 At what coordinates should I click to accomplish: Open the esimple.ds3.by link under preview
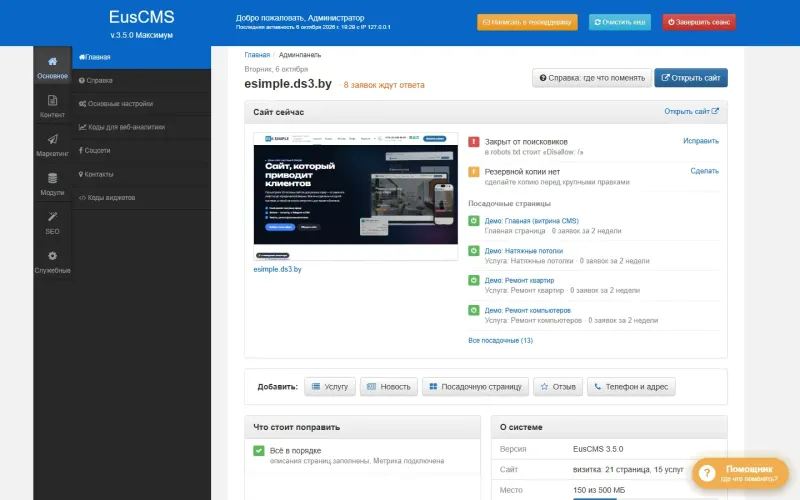point(278,269)
